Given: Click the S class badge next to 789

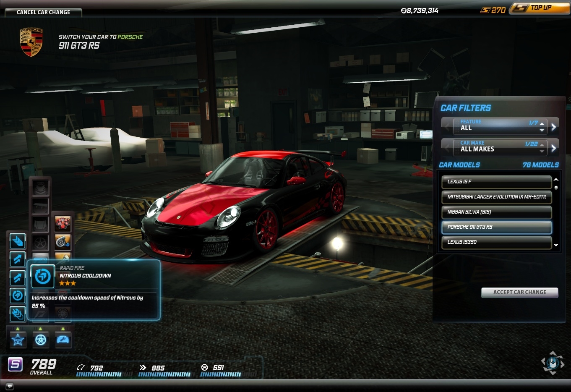Looking at the screenshot, I should 16,364.
